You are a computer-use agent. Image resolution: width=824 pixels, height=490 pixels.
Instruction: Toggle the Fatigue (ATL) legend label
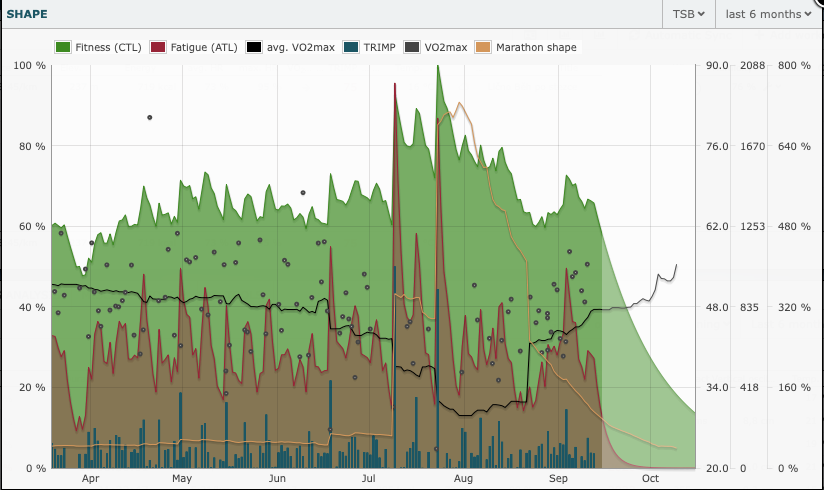coord(204,47)
